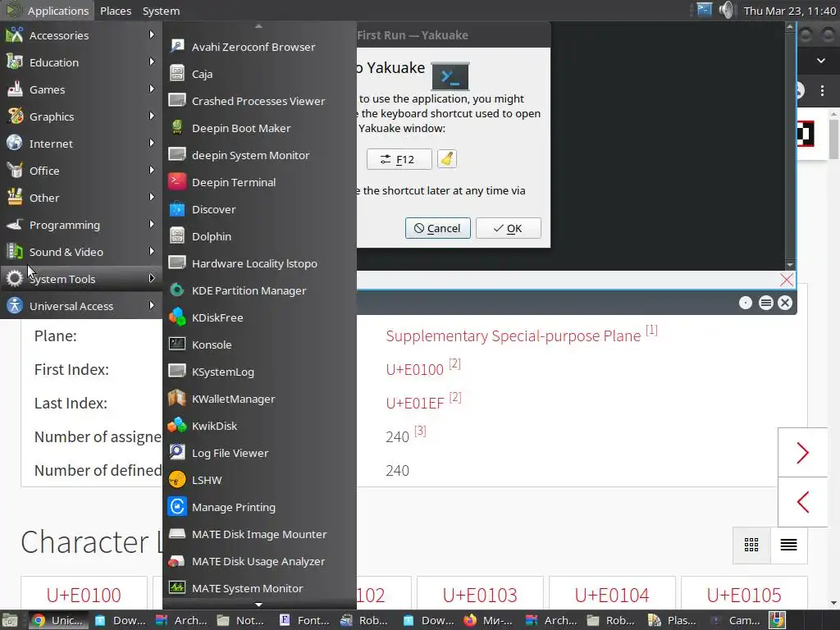Click the Plas... taskbar item
The width and height of the screenshot is (840, 630).
coord(674,620)
